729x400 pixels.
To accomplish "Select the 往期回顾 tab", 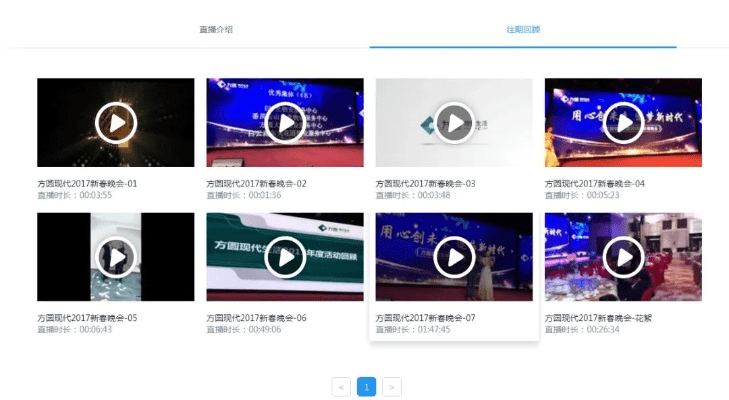I will (523, 30).
